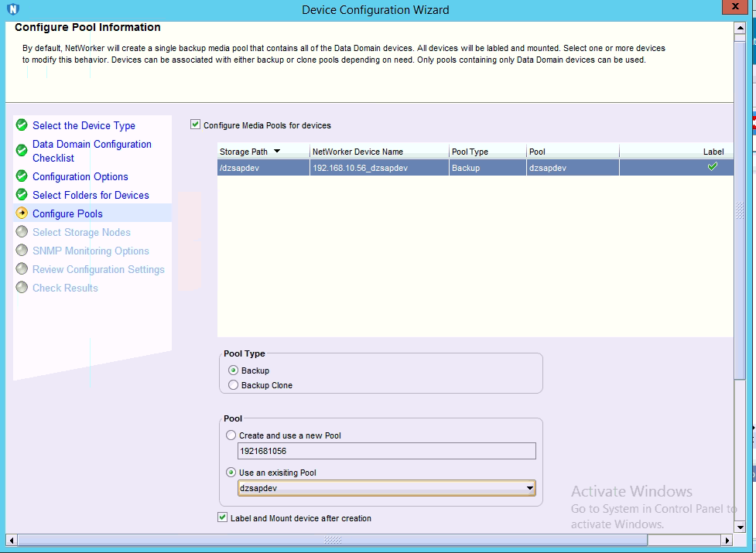Click green check icon beside Select Folders for Devices
The width and height of the screenshot is (756, 553).
tap(22, 195)
